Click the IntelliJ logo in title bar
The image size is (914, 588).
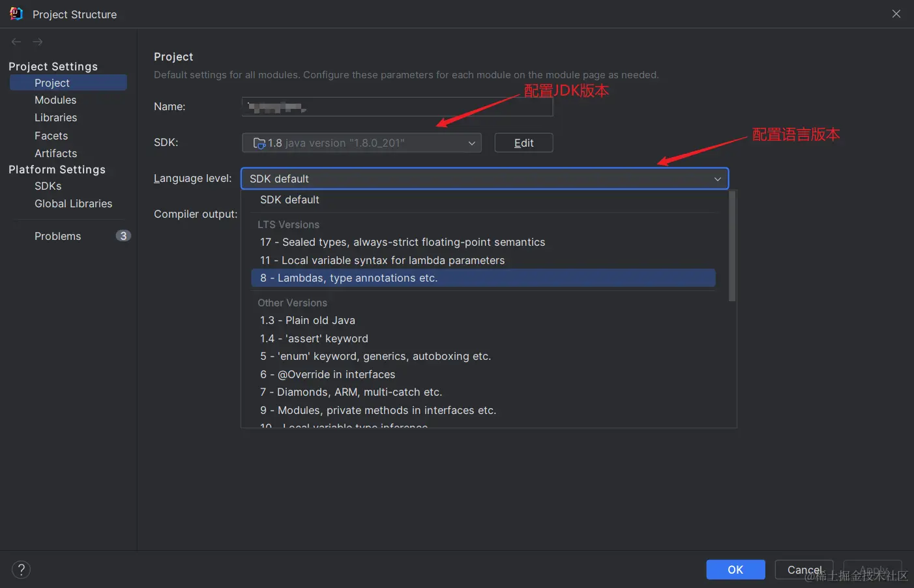point(16,14)
